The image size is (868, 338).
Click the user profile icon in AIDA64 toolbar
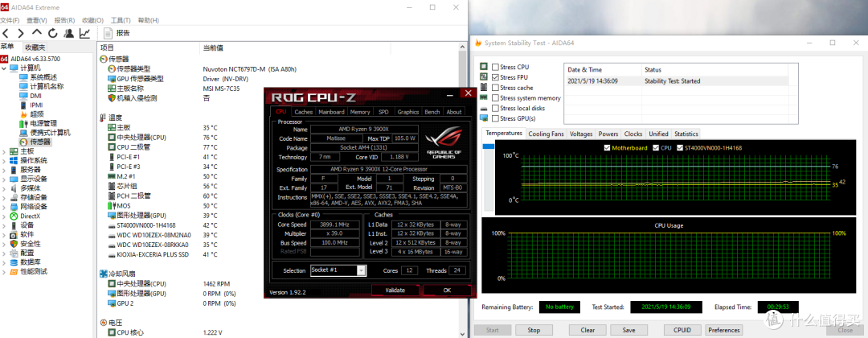click(x=68, y=33)
